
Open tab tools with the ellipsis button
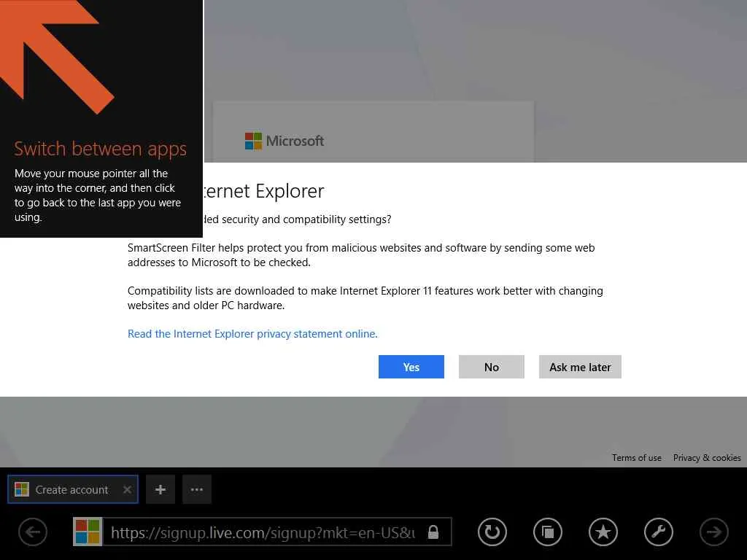click(x=197, y=489)
